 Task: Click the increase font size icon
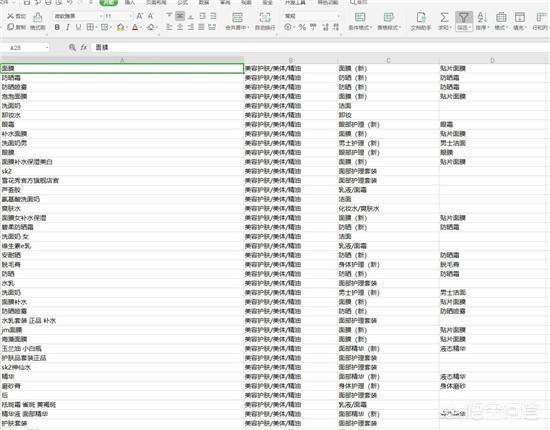click(x=140, y=16)
